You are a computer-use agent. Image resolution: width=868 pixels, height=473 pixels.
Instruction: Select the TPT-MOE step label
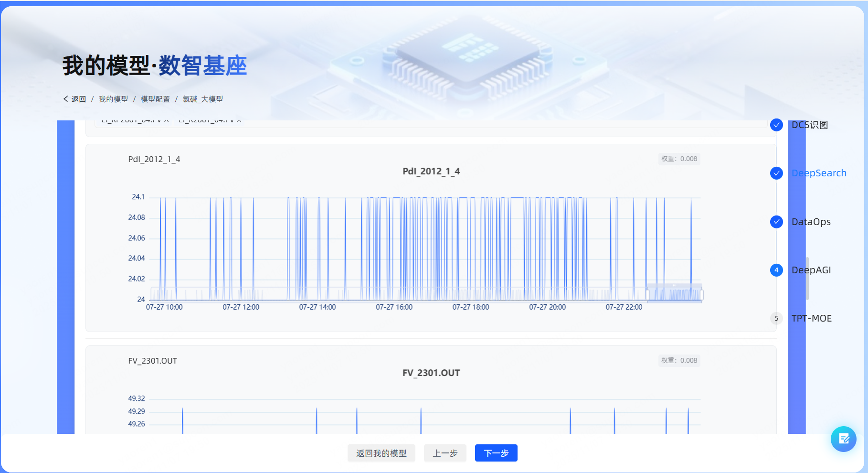tap(812, 319)
